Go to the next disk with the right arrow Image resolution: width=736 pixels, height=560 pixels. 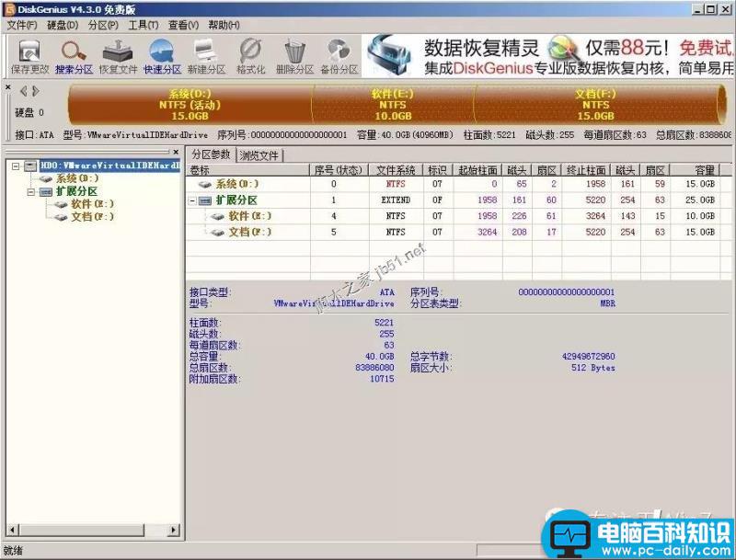tap(36, 91)
